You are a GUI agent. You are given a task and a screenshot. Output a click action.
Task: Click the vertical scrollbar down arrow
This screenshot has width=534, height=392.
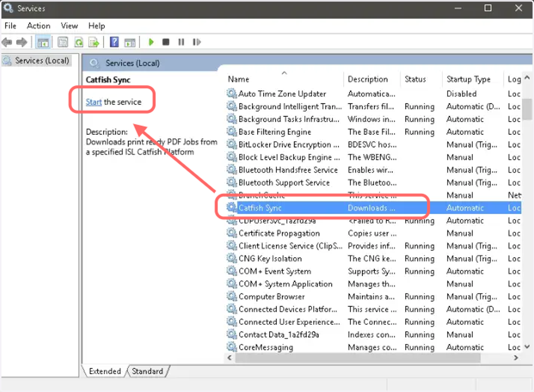pyautogui.click(x=527, y=347)
